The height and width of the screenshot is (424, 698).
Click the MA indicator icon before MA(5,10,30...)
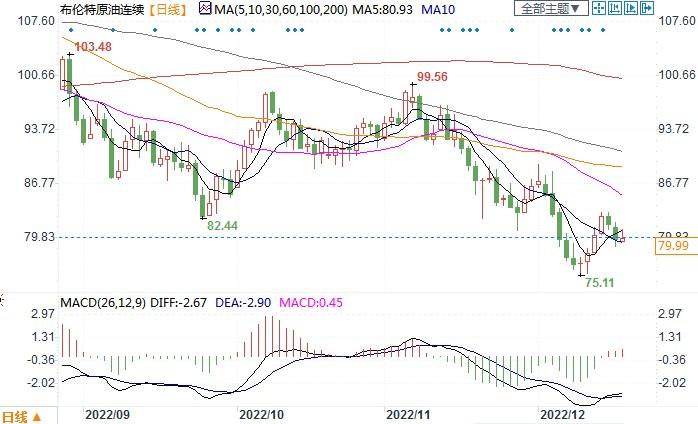[204, 9]
